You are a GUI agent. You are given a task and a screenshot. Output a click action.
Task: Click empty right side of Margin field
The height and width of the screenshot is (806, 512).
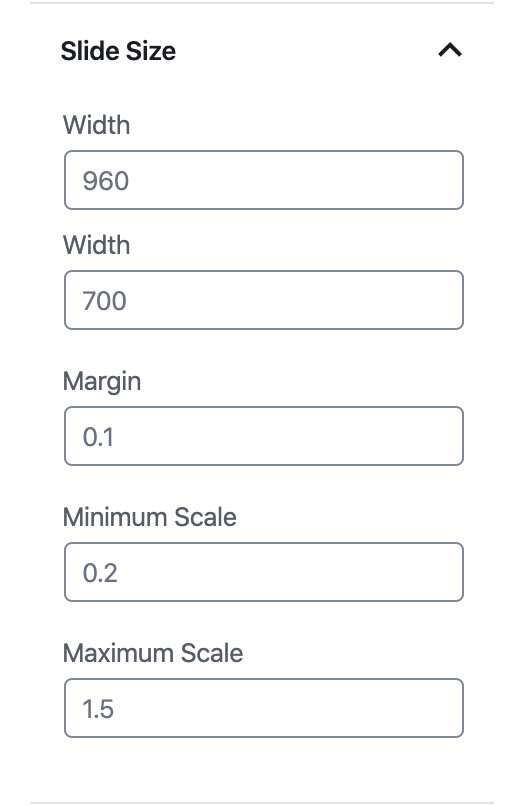click(x=360, y=436)
